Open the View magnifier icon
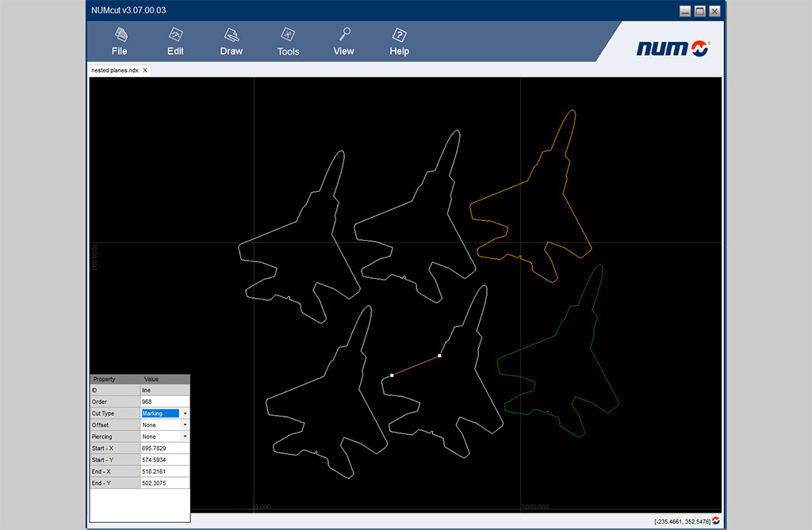 coord(344,34)
